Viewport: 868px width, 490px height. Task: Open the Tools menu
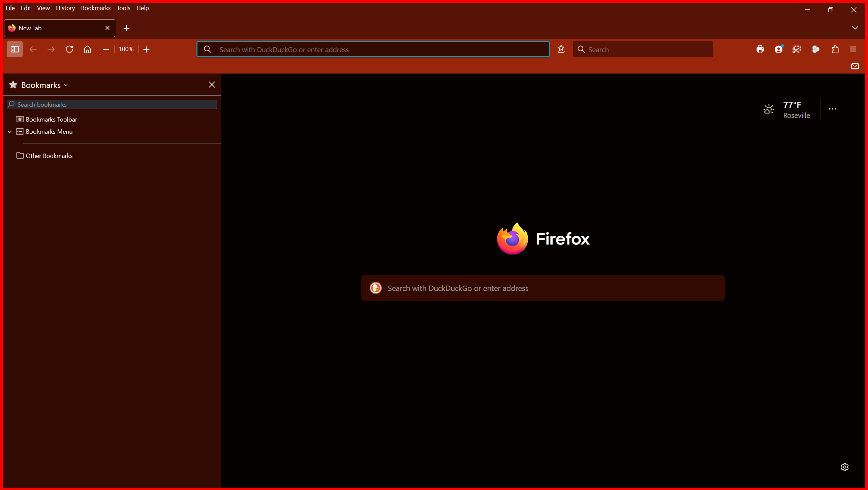click(x=123, y=8)
